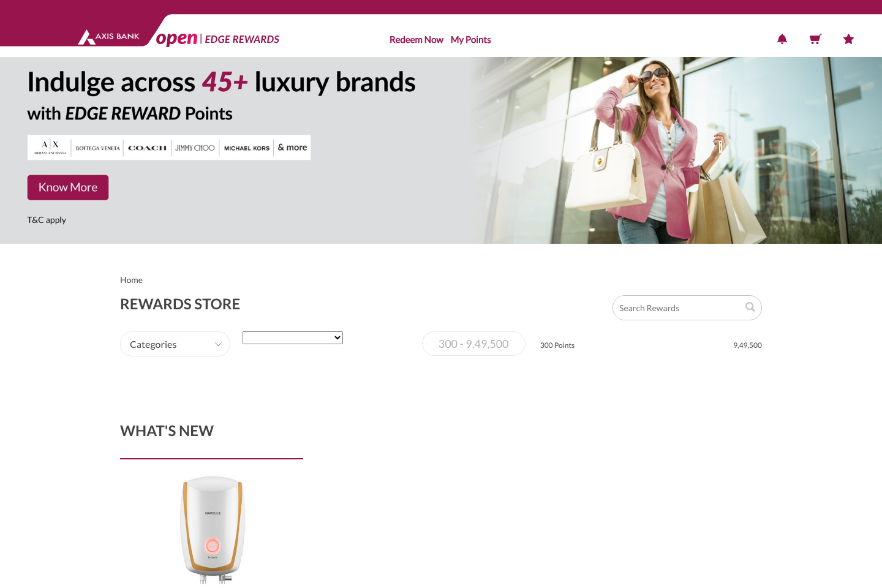Advance banner with next arrow
The height and width of the screenshot is (588, 882).
point(815,148)
